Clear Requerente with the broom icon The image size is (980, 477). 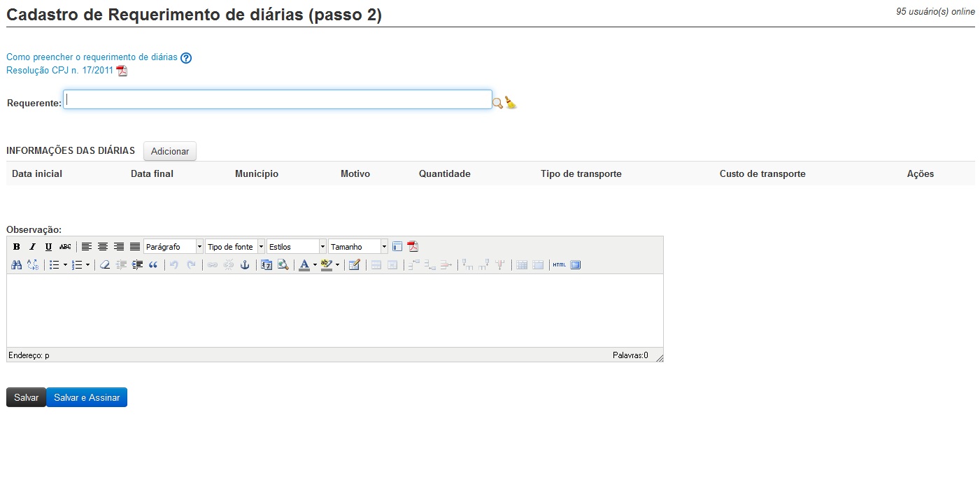coord(511,103)
